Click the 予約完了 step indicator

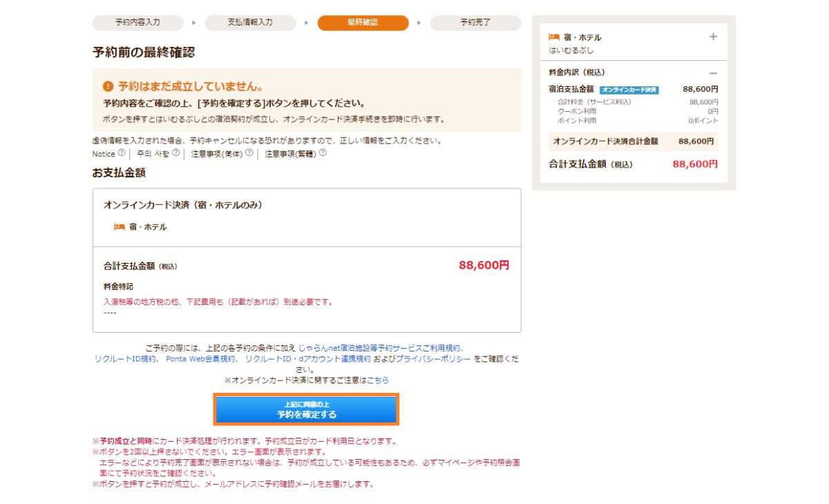pos(475,23)
